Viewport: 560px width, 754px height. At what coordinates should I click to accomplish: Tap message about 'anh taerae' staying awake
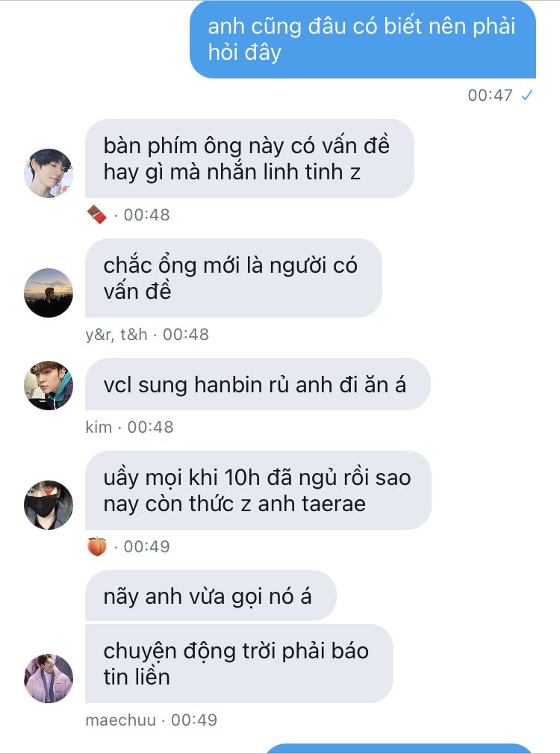(258, 490)
